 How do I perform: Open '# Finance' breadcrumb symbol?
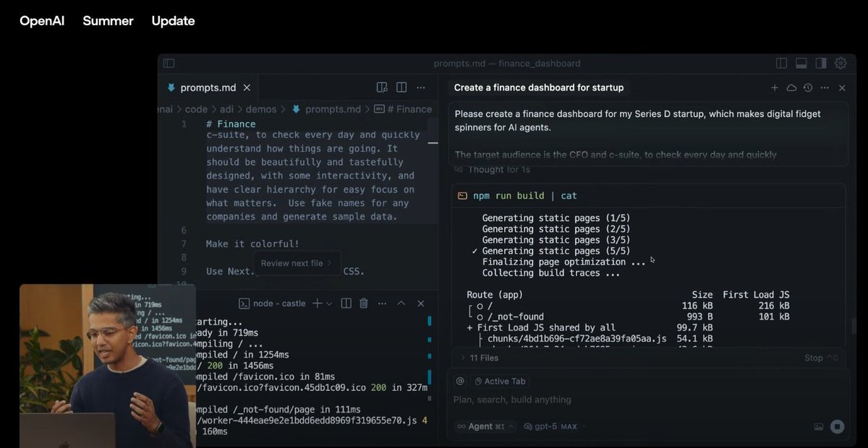[404, 109]
